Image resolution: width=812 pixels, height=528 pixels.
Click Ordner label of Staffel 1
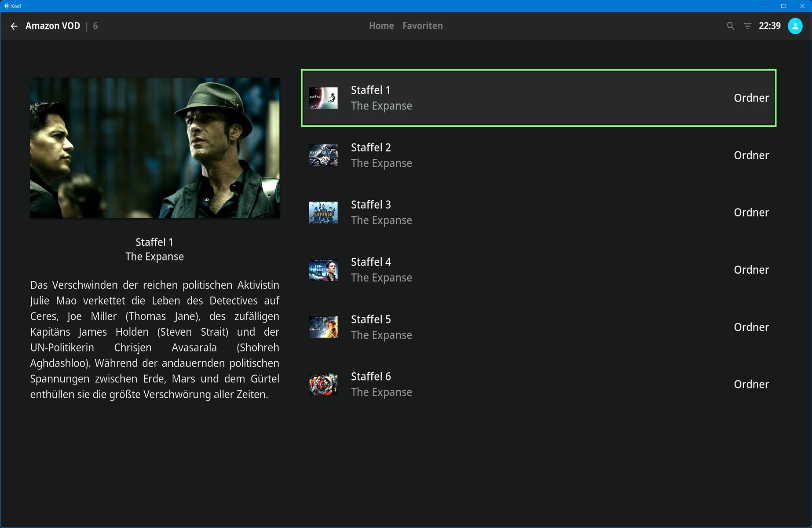751,98
